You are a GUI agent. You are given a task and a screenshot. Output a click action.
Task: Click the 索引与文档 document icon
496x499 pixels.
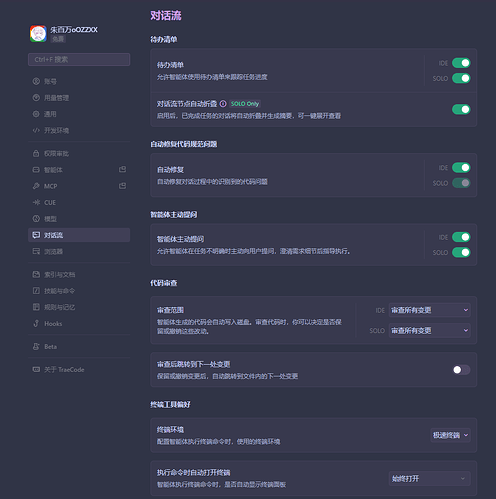point(36,274)
